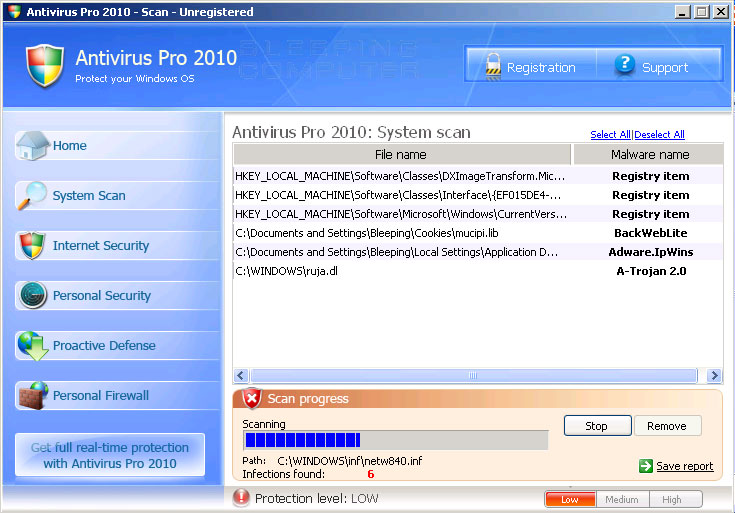Close the Antivirus Pro 2010 window
Image resolution: width=735 pixels, height=513 pixels.
click(721, 12)
